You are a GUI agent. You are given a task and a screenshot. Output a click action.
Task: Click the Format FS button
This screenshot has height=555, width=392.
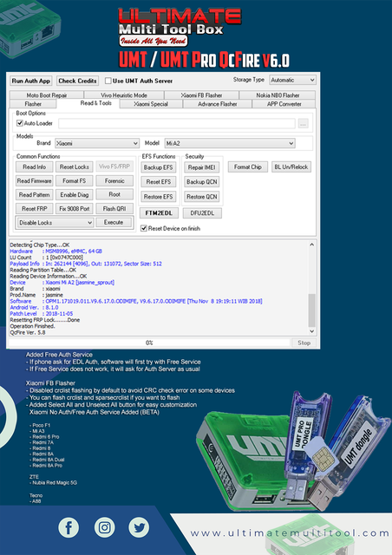click(x=75, y=181)
